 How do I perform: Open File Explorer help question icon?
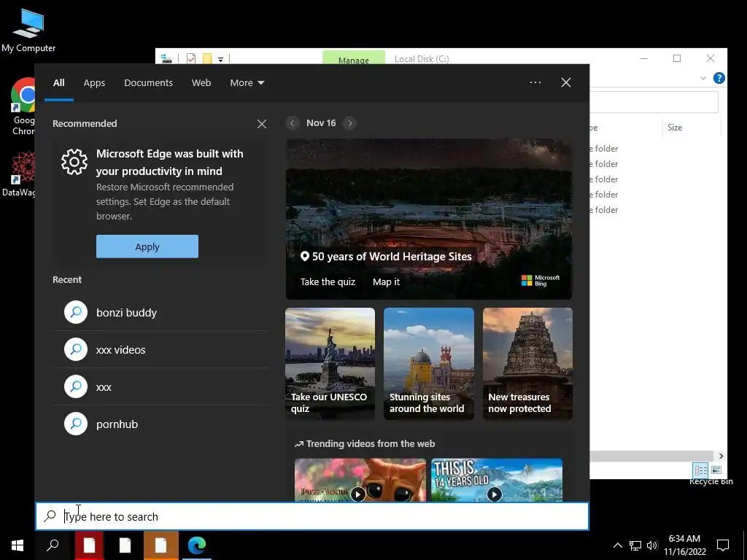point(719,78)
